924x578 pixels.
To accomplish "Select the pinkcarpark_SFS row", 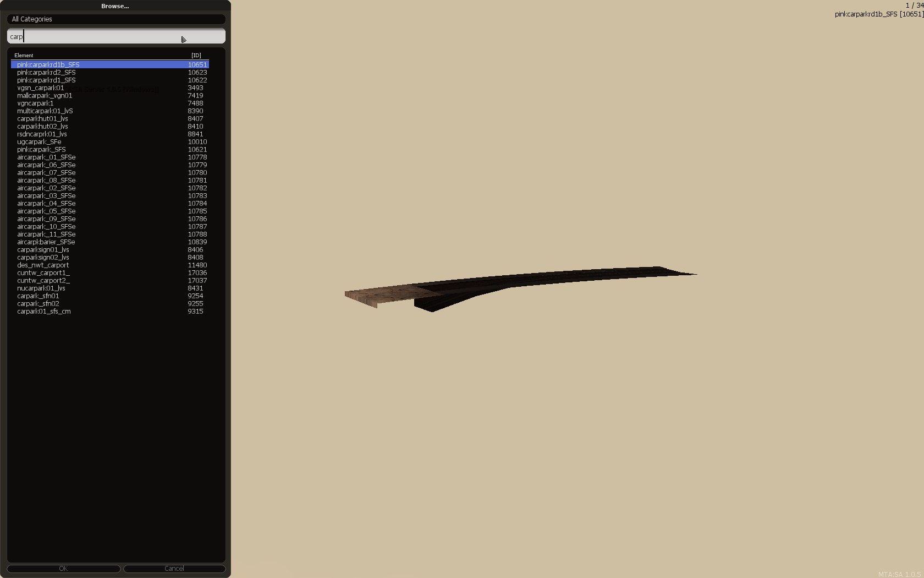I will [x=110, y=149].
